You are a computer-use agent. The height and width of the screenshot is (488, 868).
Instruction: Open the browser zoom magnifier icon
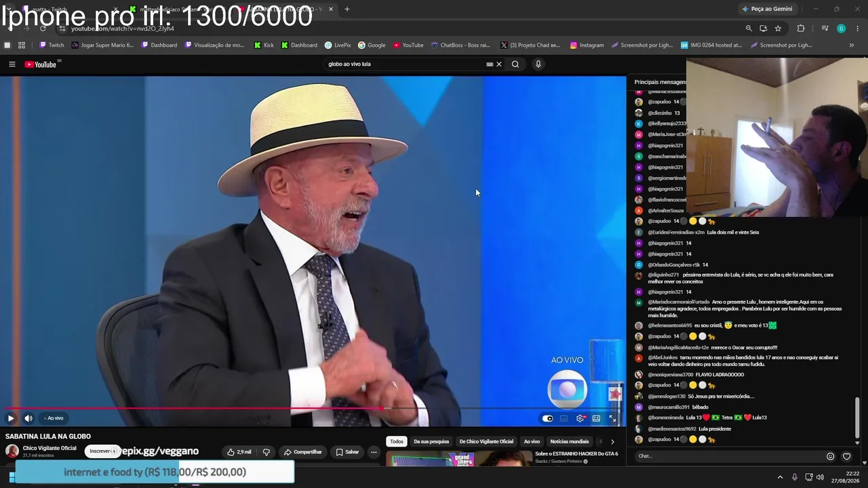click(x=749, y=28)
